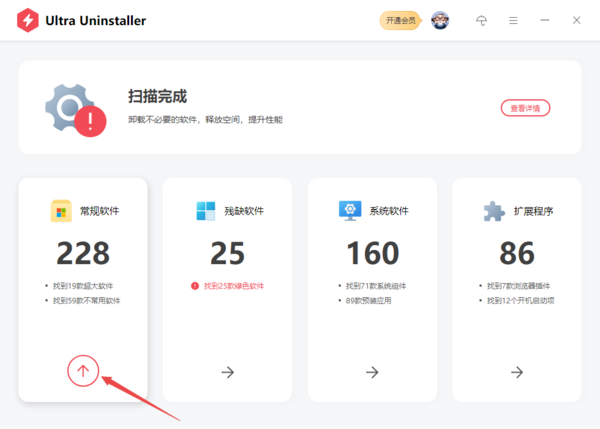Screen dimensions: 600x429
Task: Open the user avatar profile
Action: [440, 21]
